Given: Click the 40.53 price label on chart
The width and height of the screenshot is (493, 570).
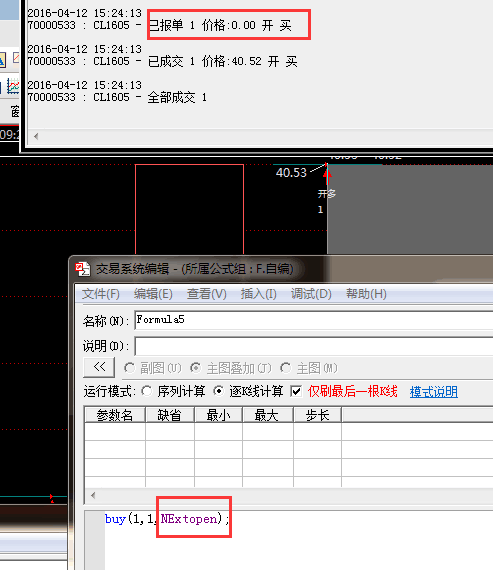Looking at the screenshot, I should click(291, 173).
